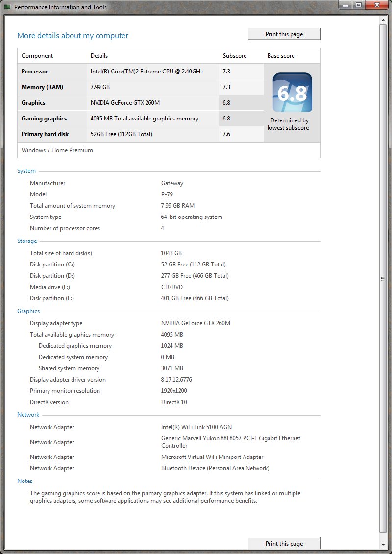392x554 pixels.
Task: Select the Memory (RAM) row label
Action: (x=43, y=87)
